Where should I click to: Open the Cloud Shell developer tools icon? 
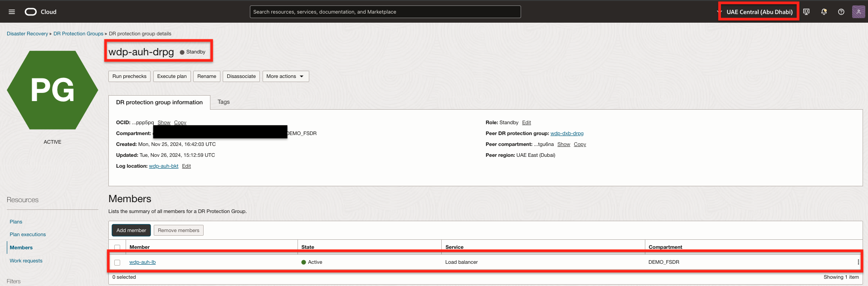pos(806,12)
